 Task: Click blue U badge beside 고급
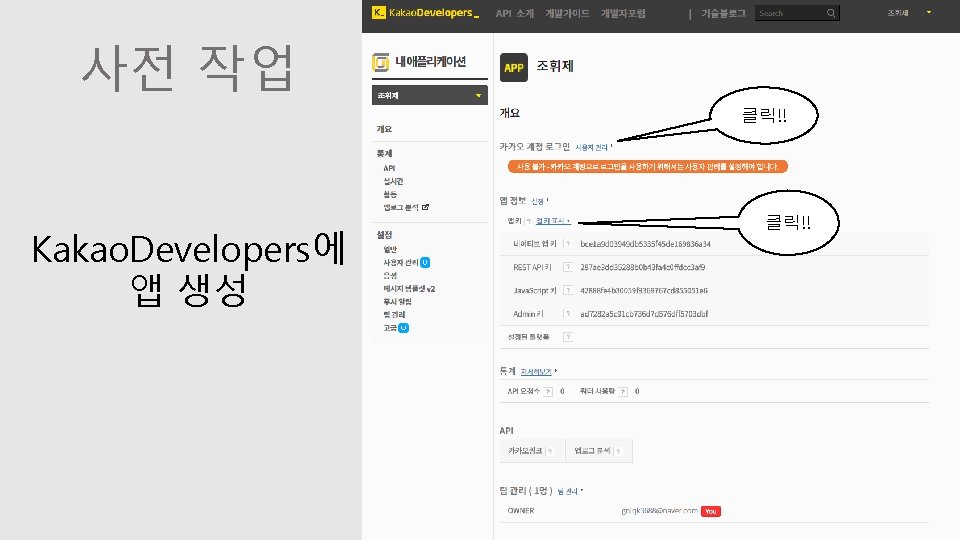403,328
